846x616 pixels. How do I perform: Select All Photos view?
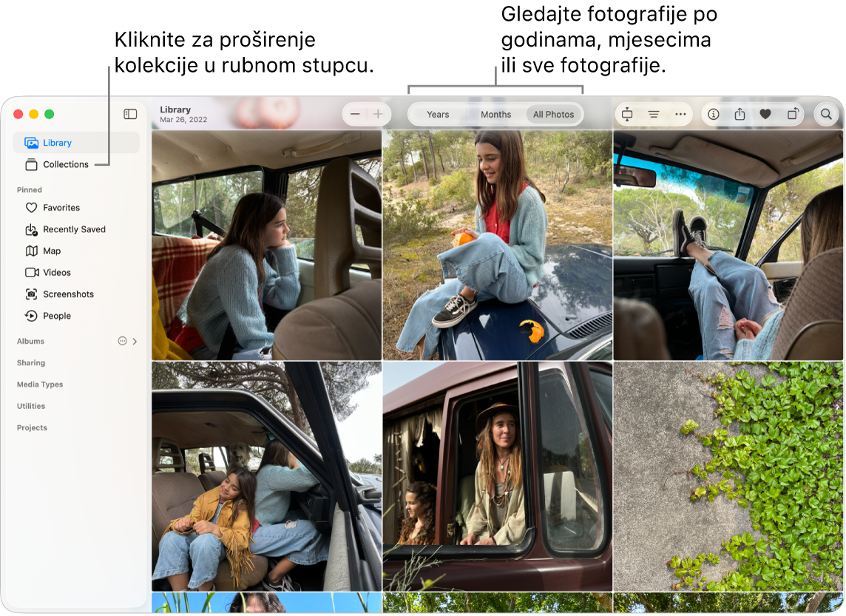pos(553,114)
